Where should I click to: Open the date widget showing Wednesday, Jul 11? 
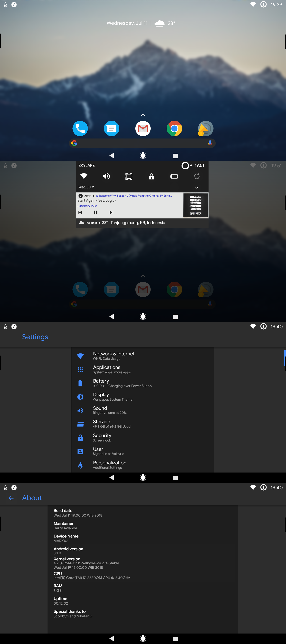pos(127,23)
